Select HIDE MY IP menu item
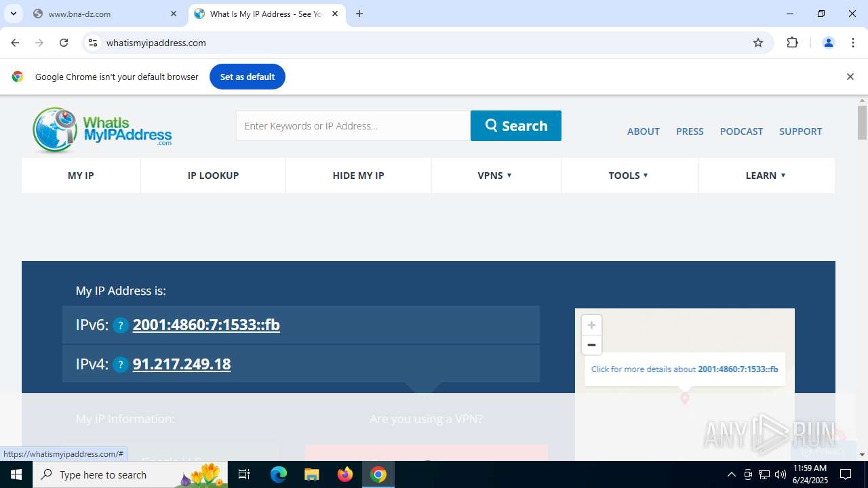Image resolution: width=868 pixels, height=488 pixels. [x=358, y=176]
